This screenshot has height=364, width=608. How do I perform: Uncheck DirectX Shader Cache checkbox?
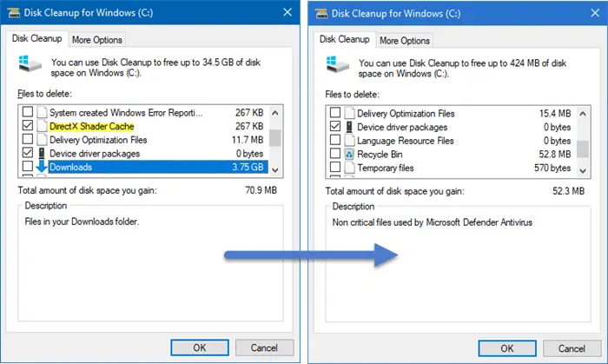[x=28, y=125]
